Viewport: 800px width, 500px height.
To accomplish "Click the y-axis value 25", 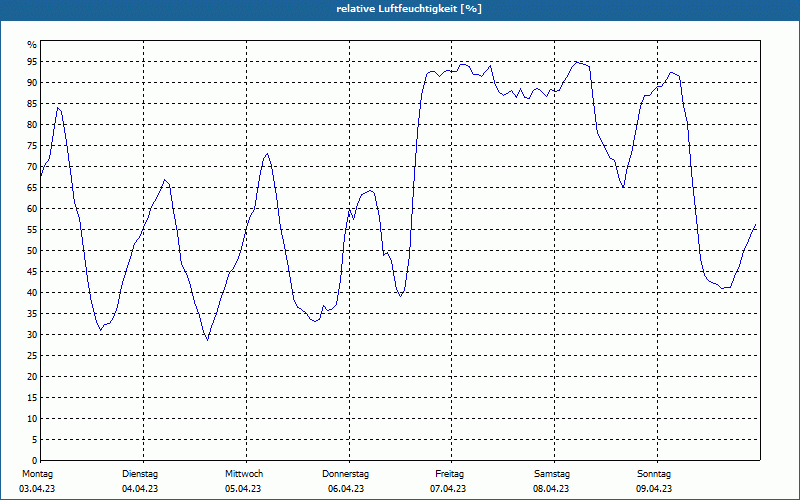I will [32, 356].
